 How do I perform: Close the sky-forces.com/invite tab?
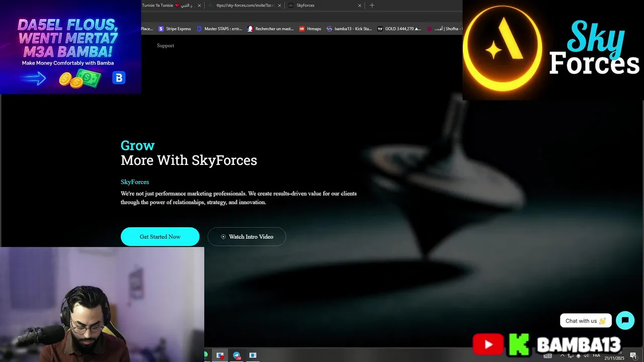coord(279,6)
